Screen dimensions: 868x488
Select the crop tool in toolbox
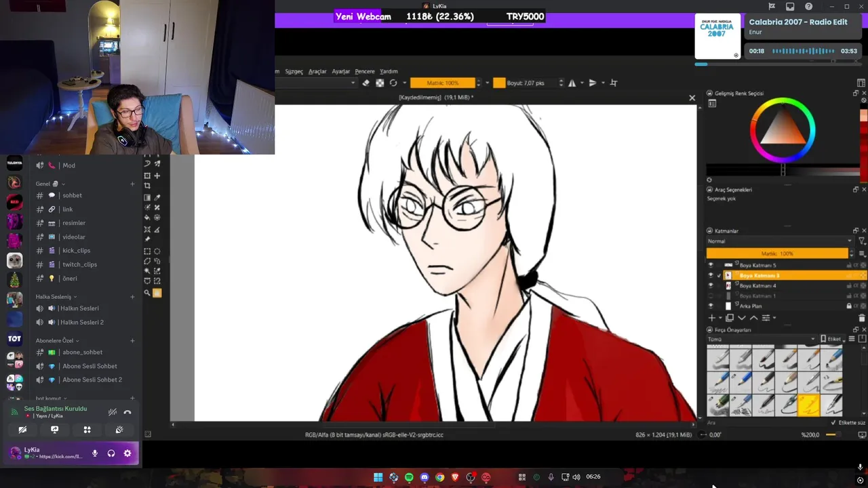tap(147, 186)
